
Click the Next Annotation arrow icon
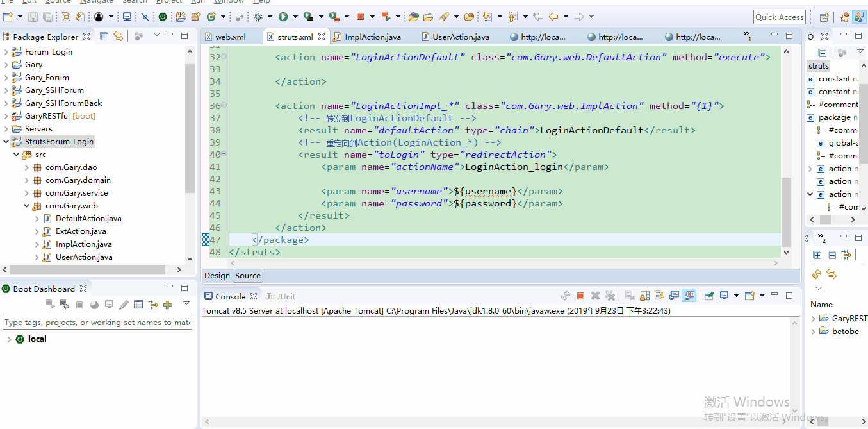coord(487,17)
